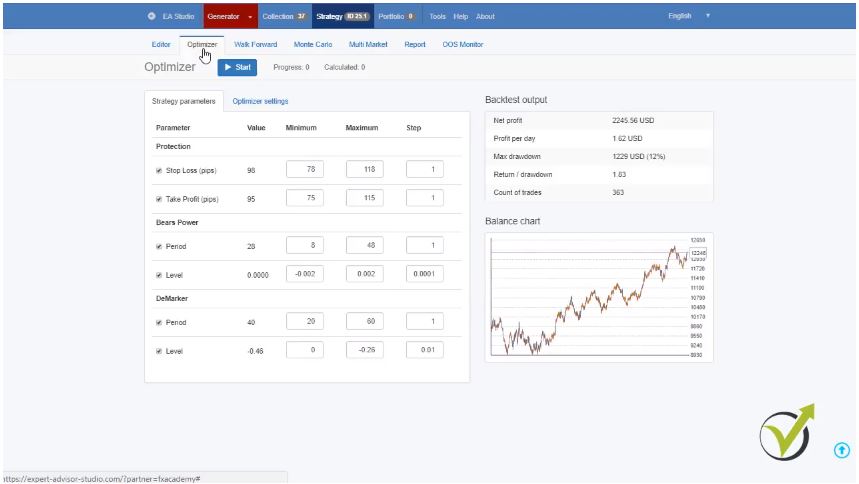Switch to the Multi Market tab
The height and width of the screenshot is (484, 859).
[368, 44]
